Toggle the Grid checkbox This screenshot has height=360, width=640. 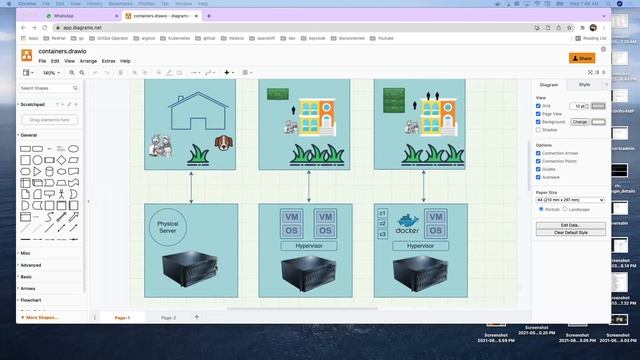point(538,106)
